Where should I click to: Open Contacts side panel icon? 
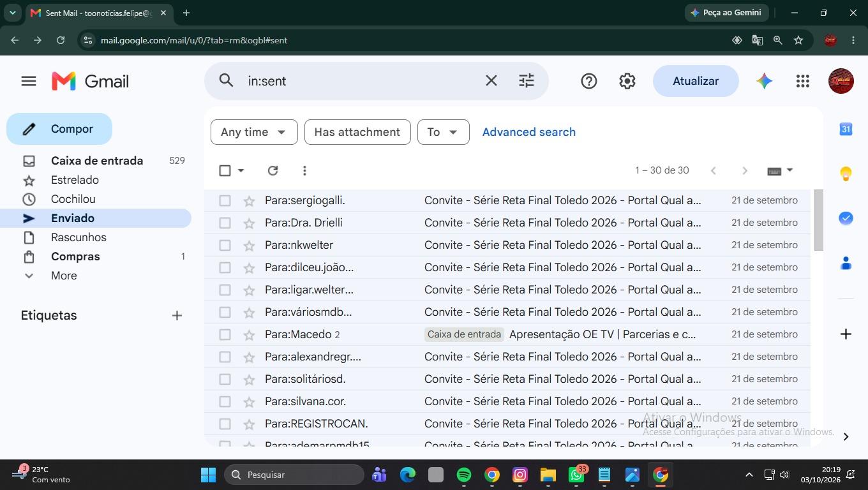(846, 263)
